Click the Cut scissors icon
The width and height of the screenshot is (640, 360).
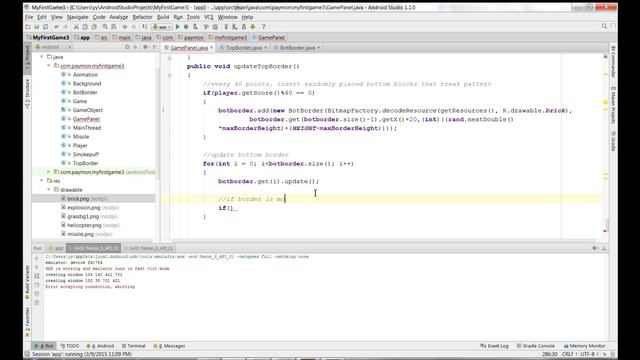pyautogui.click(x=76, y=27)
